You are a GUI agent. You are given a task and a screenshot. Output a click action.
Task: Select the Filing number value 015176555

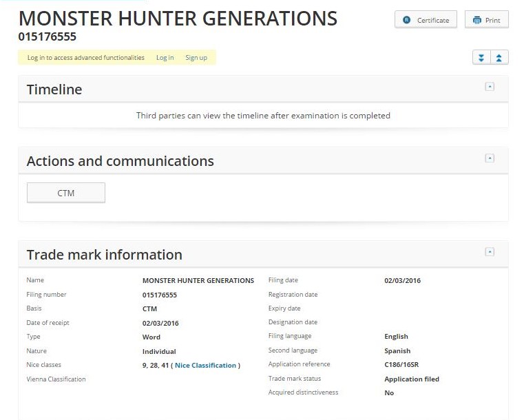pyautogui.click(x=160, y=295)
